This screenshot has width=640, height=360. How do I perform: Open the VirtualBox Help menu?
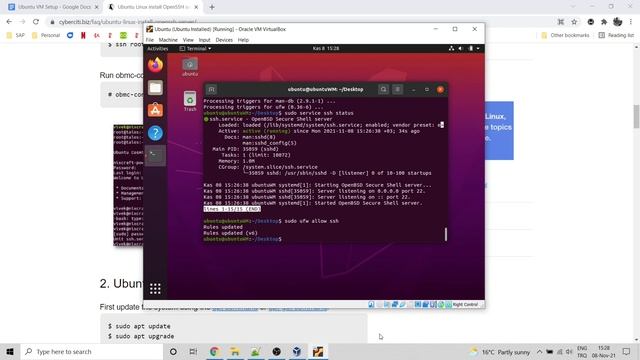pyautogui.click(x=243, y=40)
